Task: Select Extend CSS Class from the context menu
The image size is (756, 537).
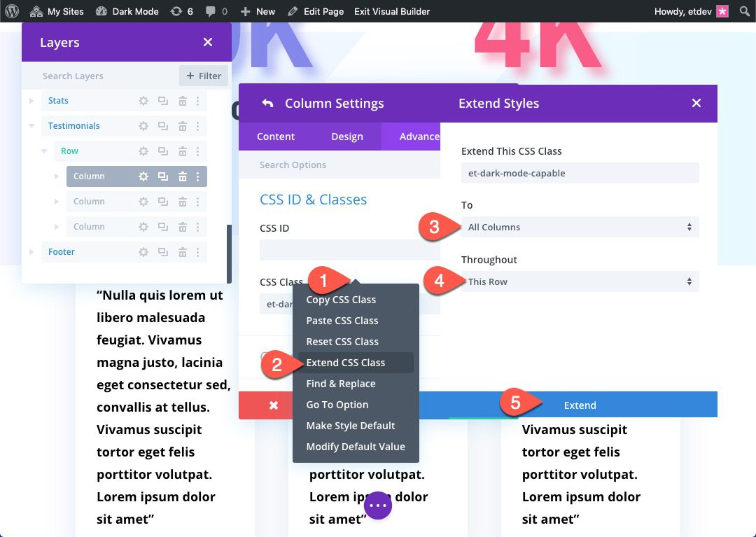Action: coord(345,362)
